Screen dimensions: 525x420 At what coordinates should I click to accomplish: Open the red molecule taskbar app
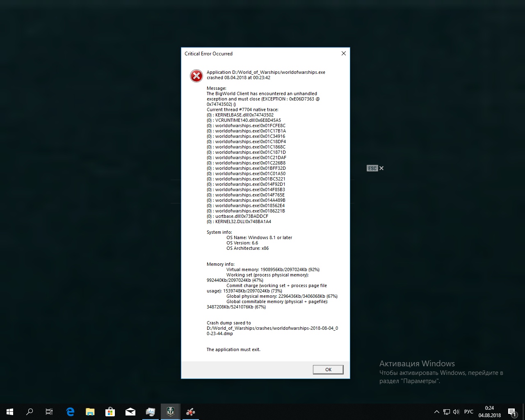tap(191, 412)
